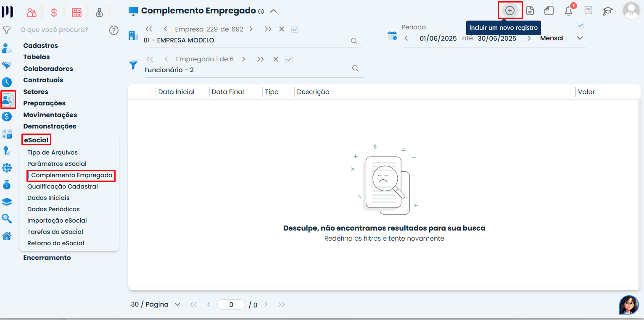Collapse header using chevron beside Complemento Empregado
Image resolution: width=644 pixels, height=320 pixels.
273,11
